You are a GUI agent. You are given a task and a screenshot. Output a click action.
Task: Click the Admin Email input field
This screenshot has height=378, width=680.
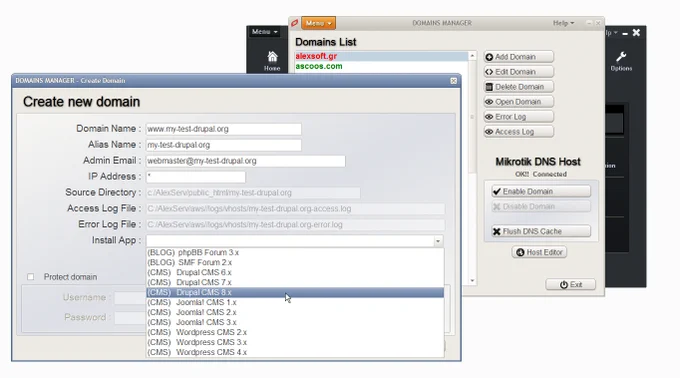tap(245, 161)
